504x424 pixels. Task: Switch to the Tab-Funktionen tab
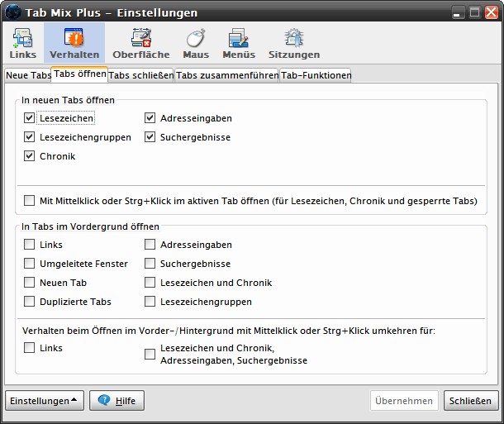316,75
